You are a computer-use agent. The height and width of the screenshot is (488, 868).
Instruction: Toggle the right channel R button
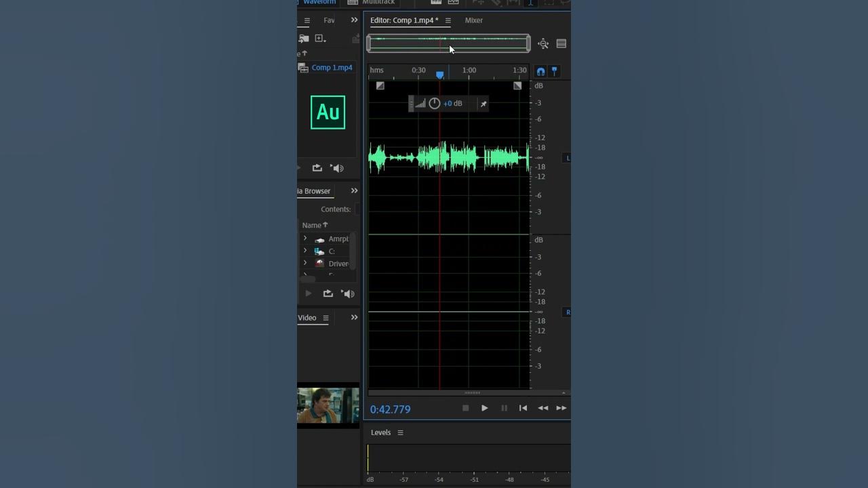[568, 312]
